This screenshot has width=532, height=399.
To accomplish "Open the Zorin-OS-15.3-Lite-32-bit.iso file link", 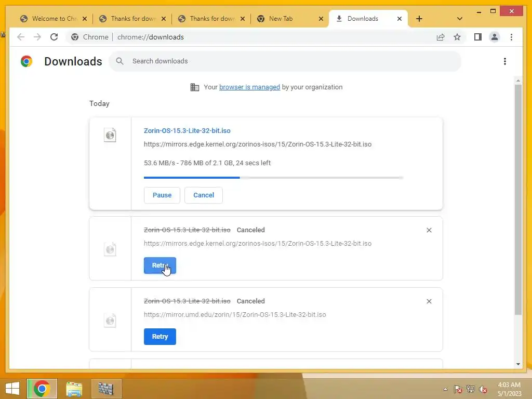I will click(x=187, y=130).
